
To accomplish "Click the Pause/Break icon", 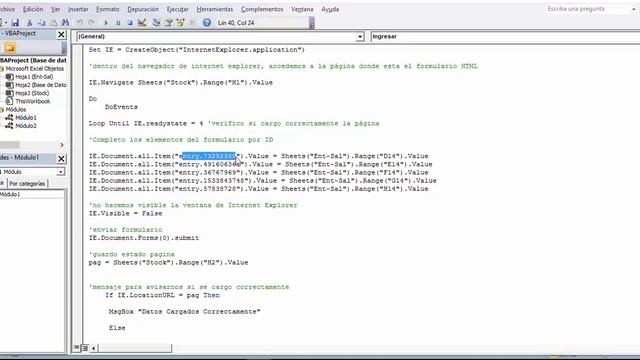I will (x=118, y=23).
